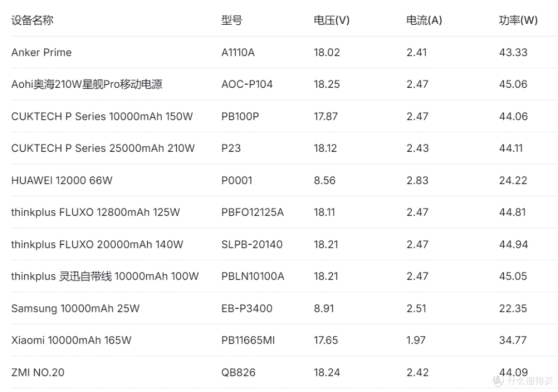The image size is (558, 392).
Task: Click power value 45.05
Action: click(x=513, y=276)
